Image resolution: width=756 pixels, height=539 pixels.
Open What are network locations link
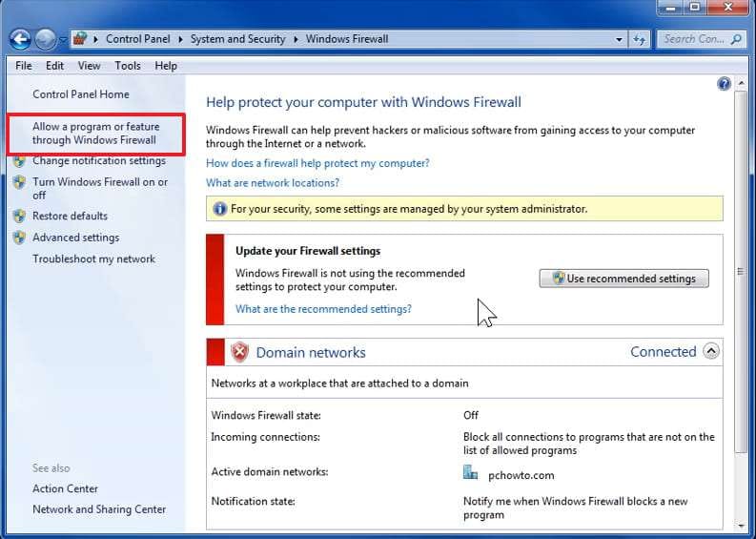tap(273, 183)
